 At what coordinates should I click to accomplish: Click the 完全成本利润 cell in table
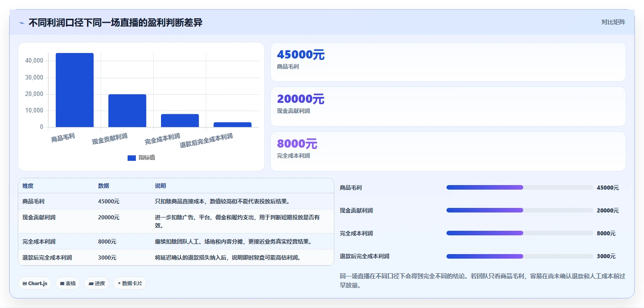39,241
